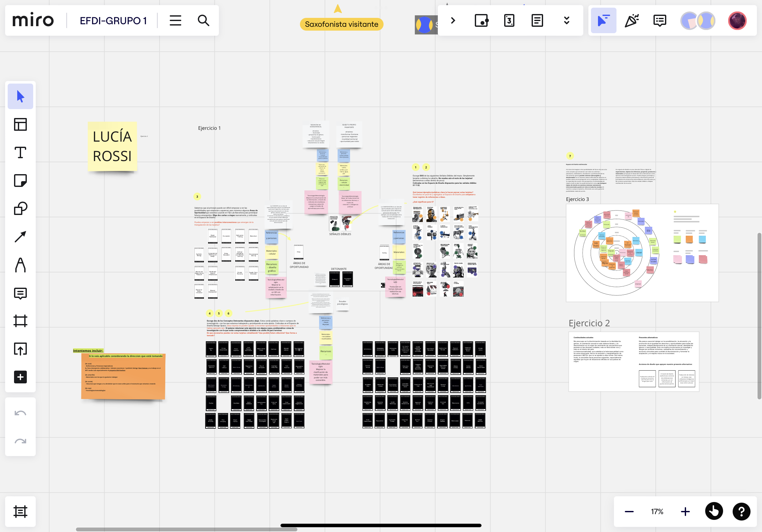Pick the connection line arrow tool
This screenshot has width=762, height=532.
pyautogui.click(x=20, y=237)
